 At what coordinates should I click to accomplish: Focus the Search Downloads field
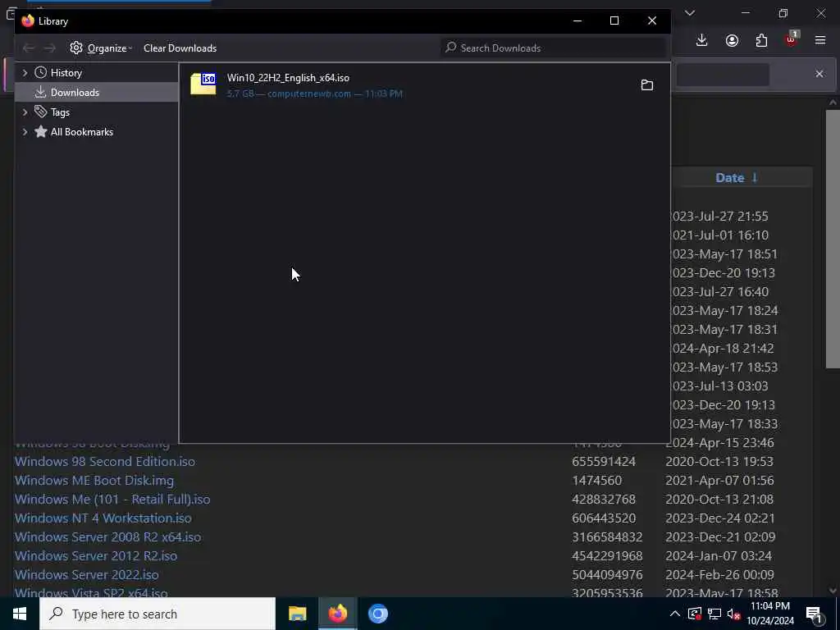point(554,48)
